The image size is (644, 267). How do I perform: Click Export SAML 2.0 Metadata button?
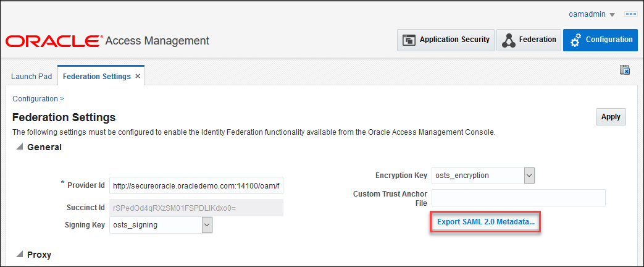click(x=485, y=222)
